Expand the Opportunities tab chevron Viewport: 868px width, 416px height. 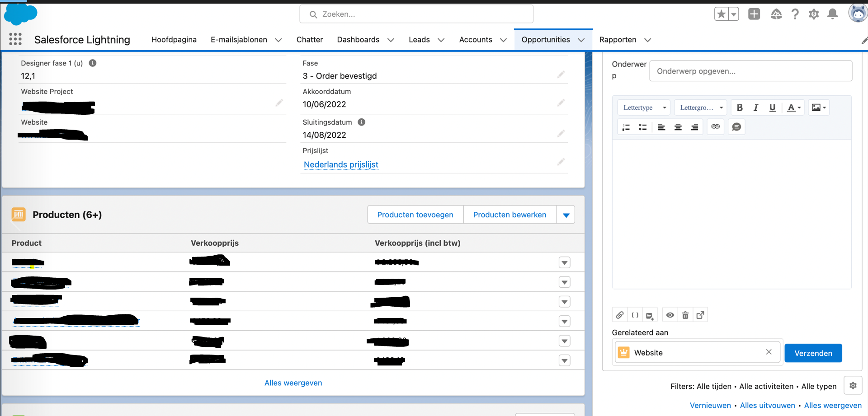tap(582, 40)
